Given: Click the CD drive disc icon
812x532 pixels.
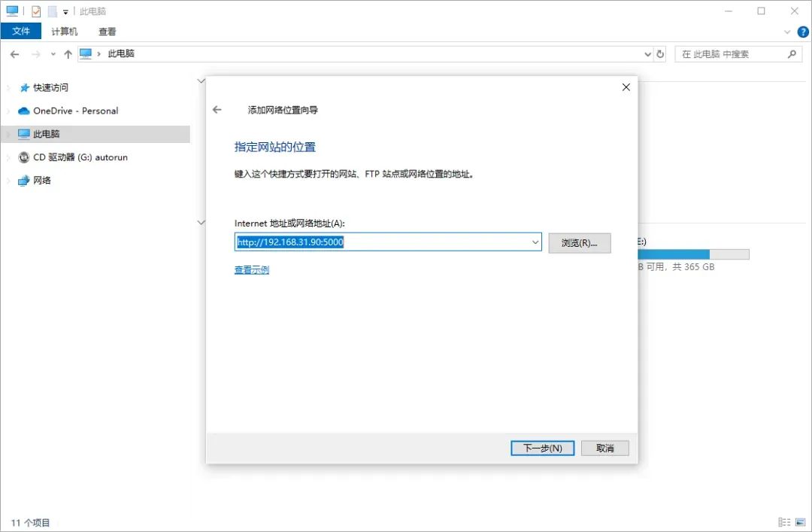Looking at the screenshot, I should click(24, 157).
